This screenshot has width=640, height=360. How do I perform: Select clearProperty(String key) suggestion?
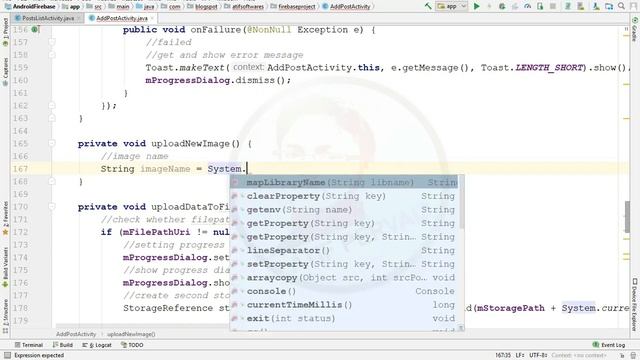[344, 196]
